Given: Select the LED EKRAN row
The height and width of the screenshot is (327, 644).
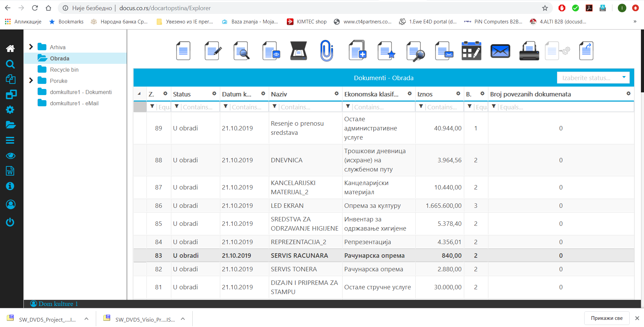Looking at the screenshot, I should click(384, 205).
